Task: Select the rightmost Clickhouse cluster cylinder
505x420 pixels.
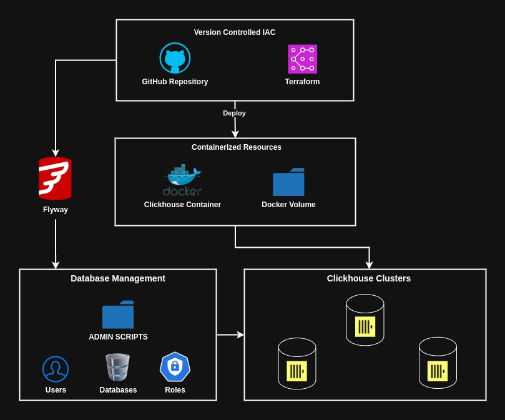Action: pyautogui.click(x=438, y=363)
